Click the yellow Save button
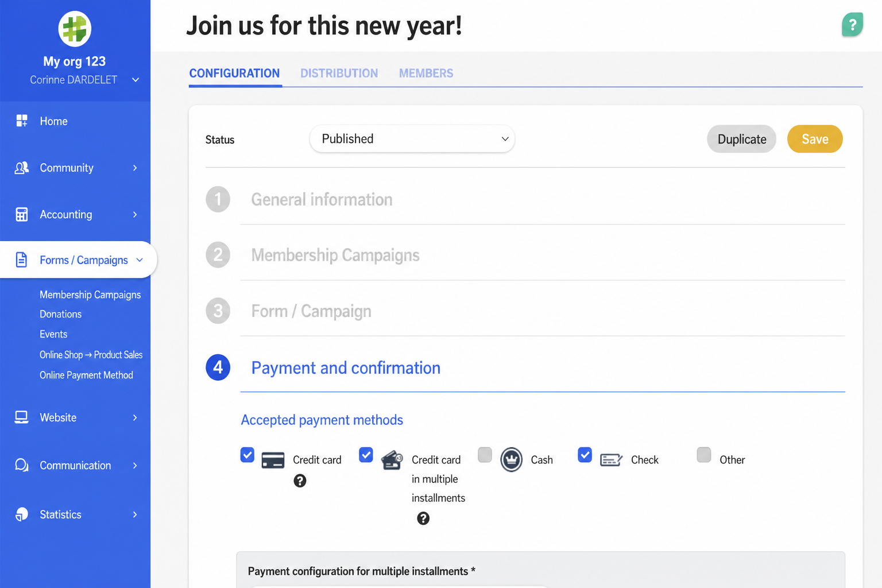Image resolution: width=882 pixels, height=588 pixels. pos(815,139)
